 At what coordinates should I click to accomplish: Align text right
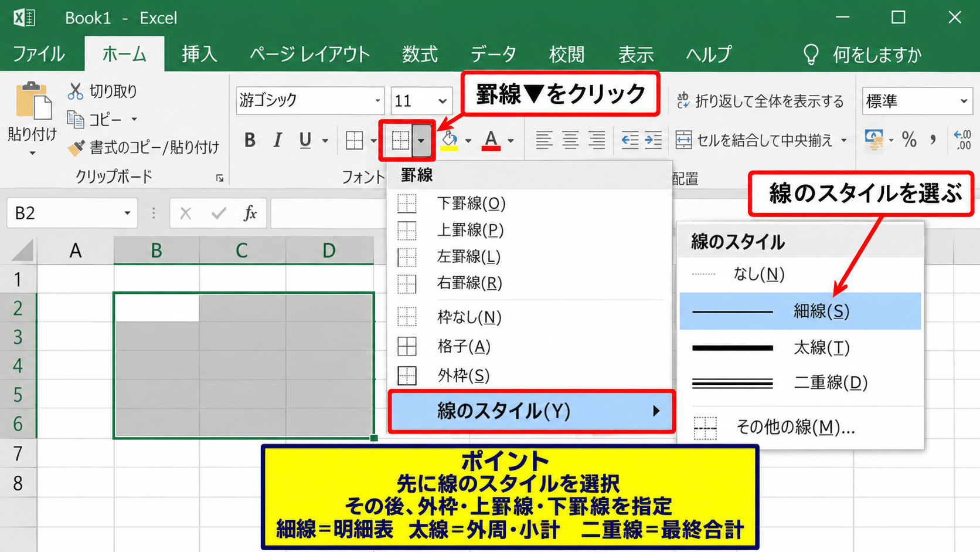[597, 140]
